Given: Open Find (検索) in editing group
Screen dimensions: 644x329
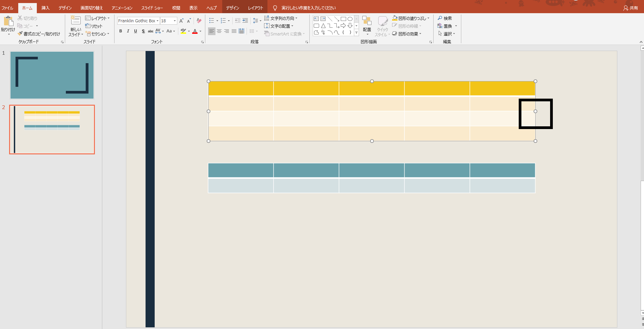Looking at the screenshot, I should 445,18.
